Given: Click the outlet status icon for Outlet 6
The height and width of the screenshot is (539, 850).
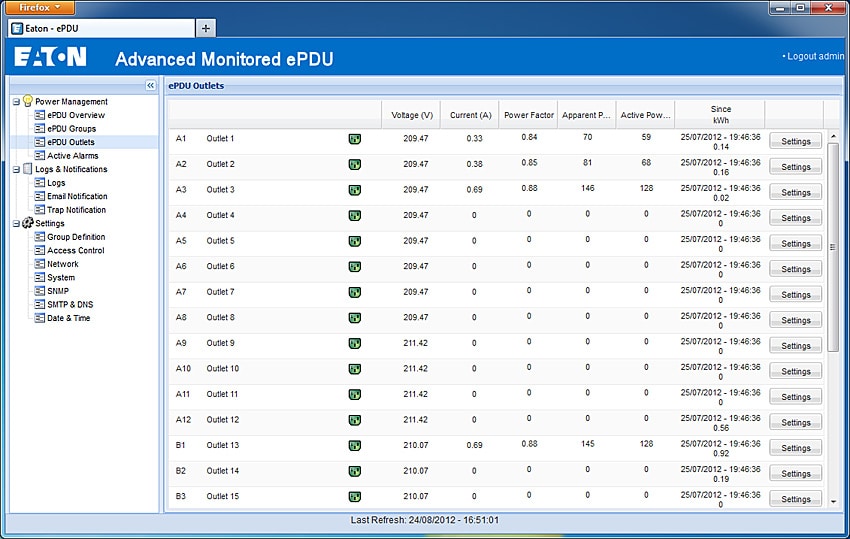Looking at the screenshot, I should [355, 267].
